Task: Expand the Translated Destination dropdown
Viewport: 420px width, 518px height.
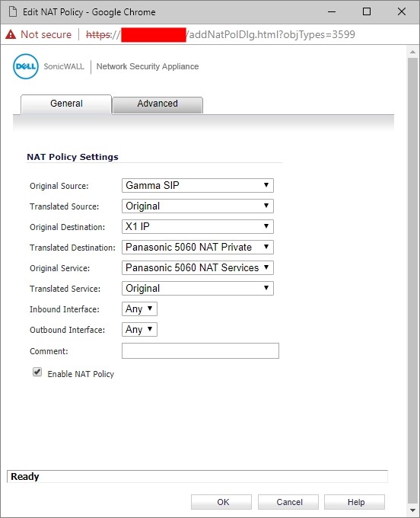Action: pyautogui.click(x=198, y=247)
